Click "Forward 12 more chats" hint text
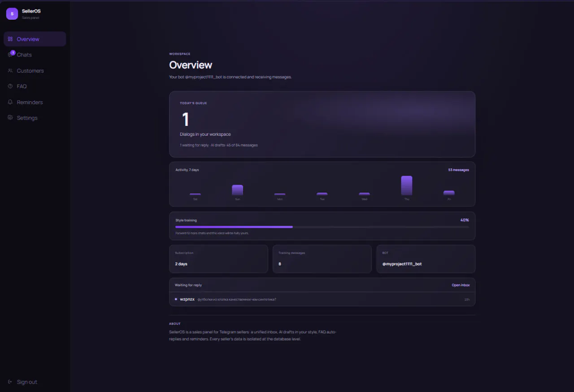 click(x=212, y=233)
